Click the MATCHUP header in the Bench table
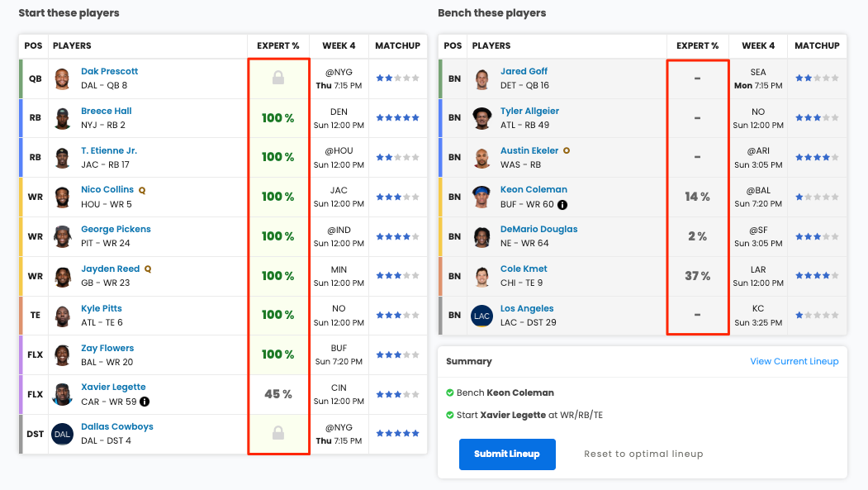 [x=817, y=46]
